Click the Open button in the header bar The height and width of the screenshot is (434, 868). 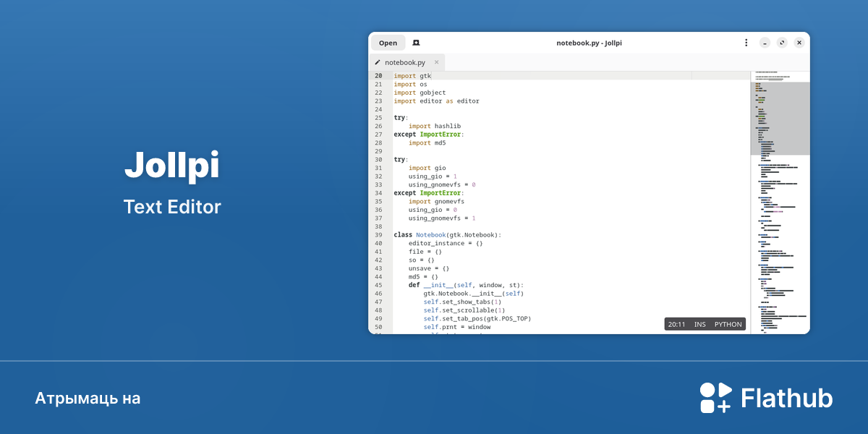(x=388, y=43)
